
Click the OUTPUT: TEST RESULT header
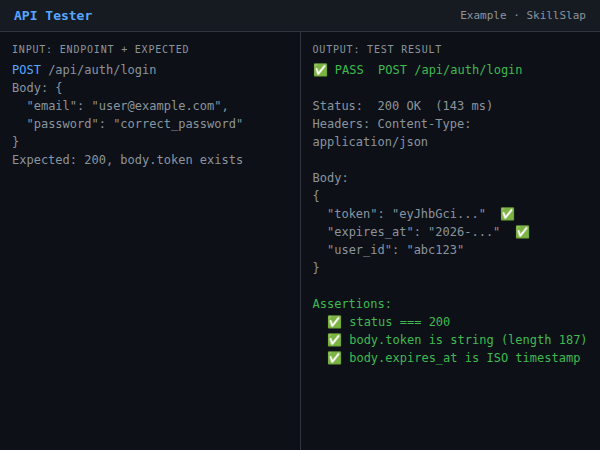377,49
